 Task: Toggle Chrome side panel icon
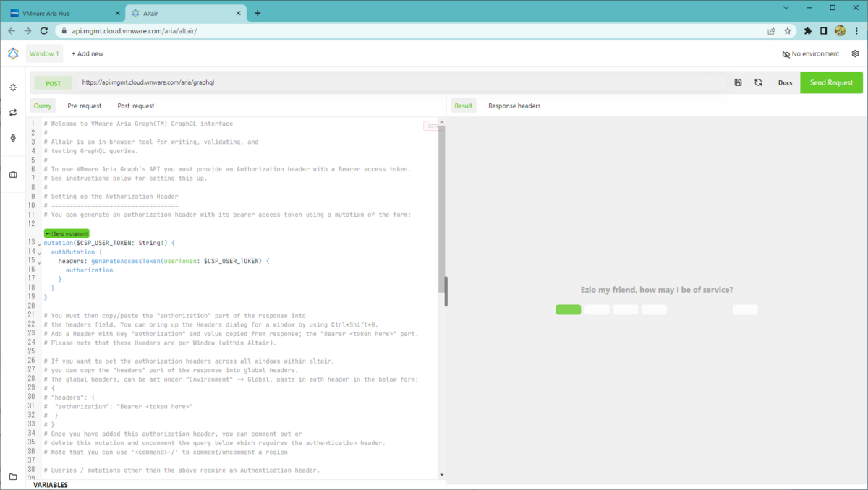824,31
